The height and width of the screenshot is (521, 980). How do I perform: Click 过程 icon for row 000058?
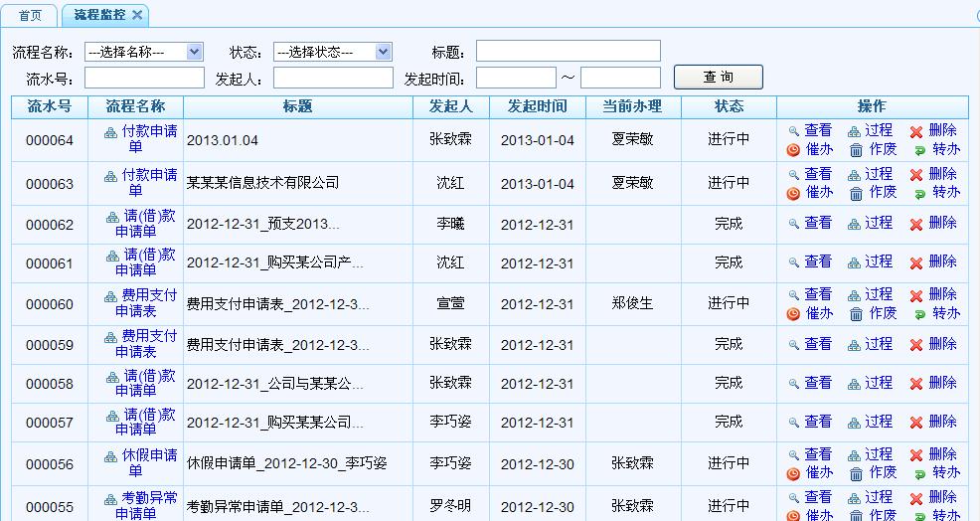854,384
